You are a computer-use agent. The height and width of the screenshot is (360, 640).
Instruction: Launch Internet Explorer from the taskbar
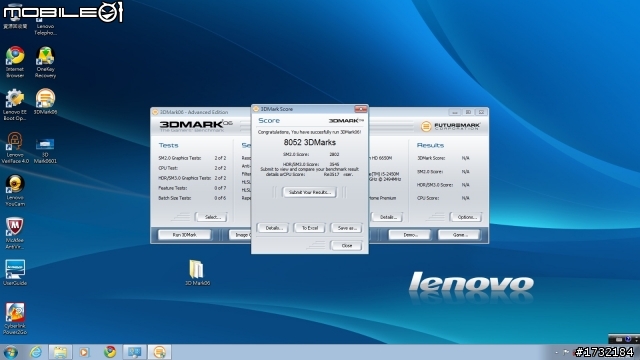pyautogui.click(x=36, y=352)
